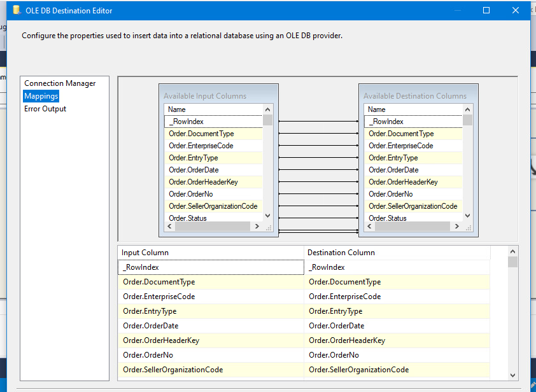Select Order.OrderDate in Available Destination Columns box

pyautogui.click(x=393, y=170)
